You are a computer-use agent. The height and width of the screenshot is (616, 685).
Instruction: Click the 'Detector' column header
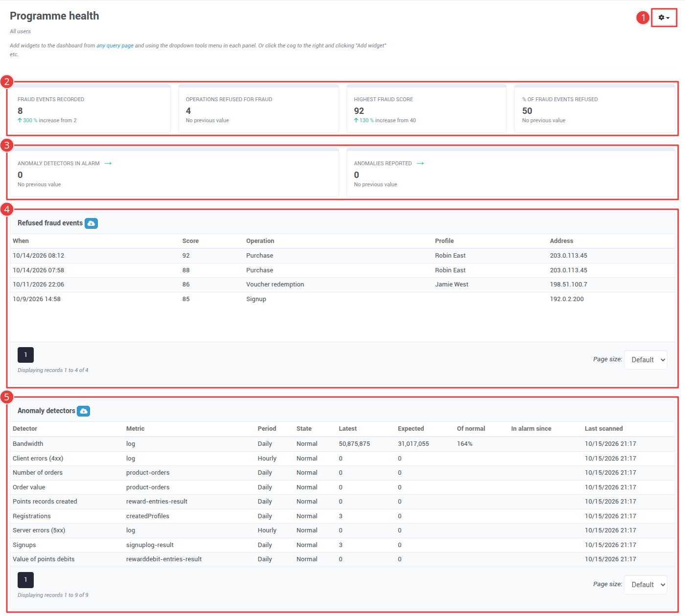click(x=25, y=429)
